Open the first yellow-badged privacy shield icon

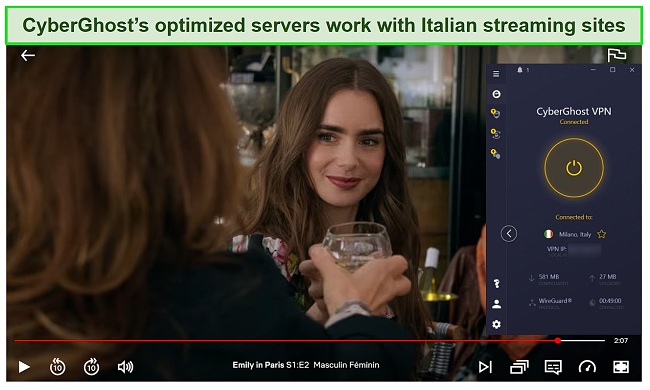[x=495, y=113]
